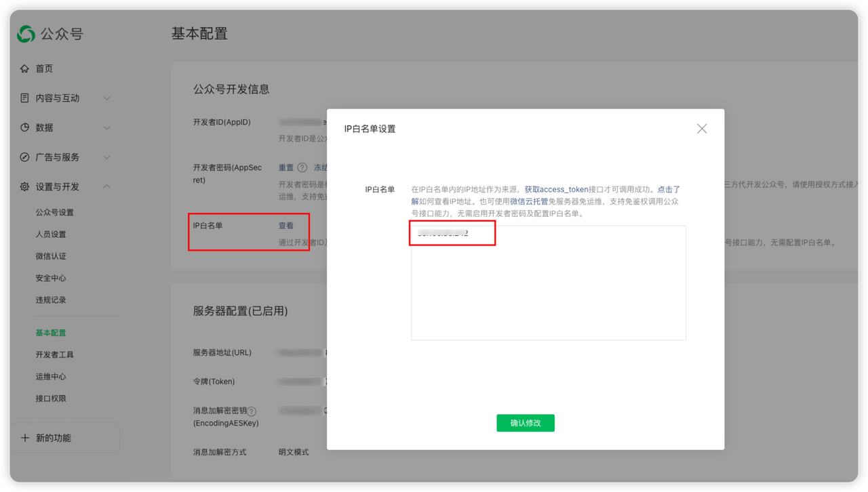Click the 内容与互动 document icon

26,98
